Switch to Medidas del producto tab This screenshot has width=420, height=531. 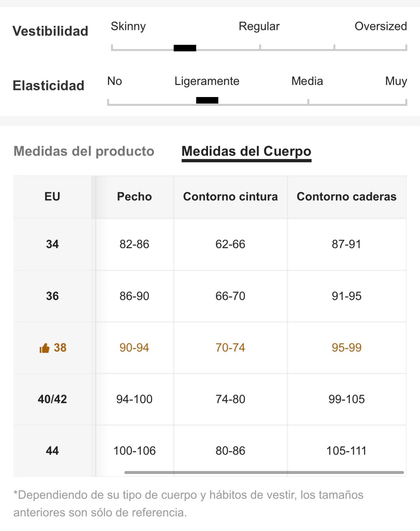pos(84,151)
